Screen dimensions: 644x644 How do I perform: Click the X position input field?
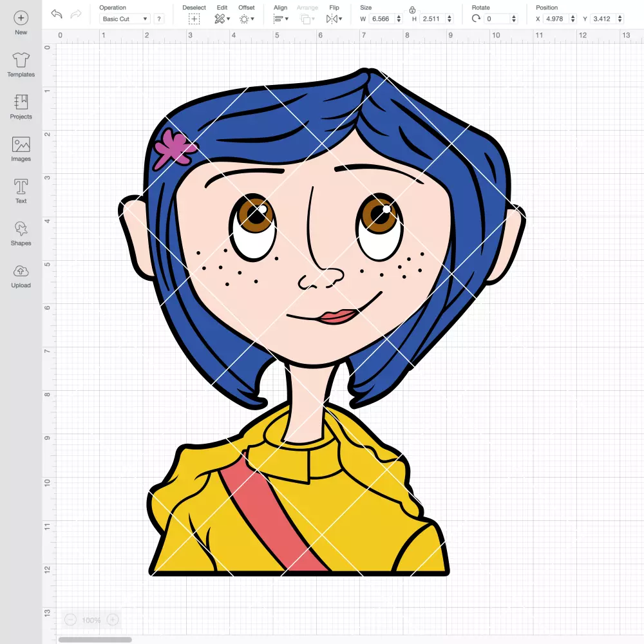(556, 19)
